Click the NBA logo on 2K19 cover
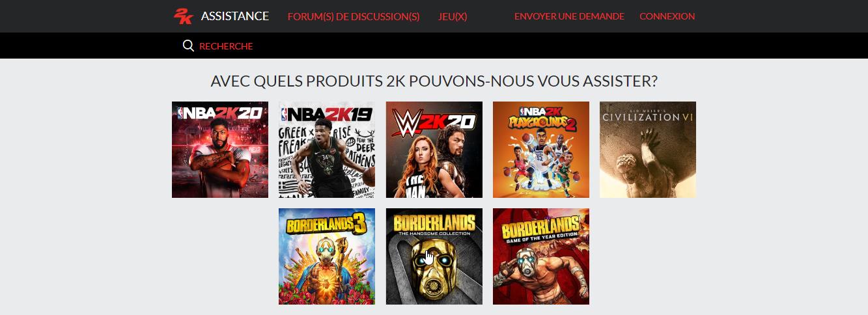The height and width of the screenshot is (315, 868). 284,115
